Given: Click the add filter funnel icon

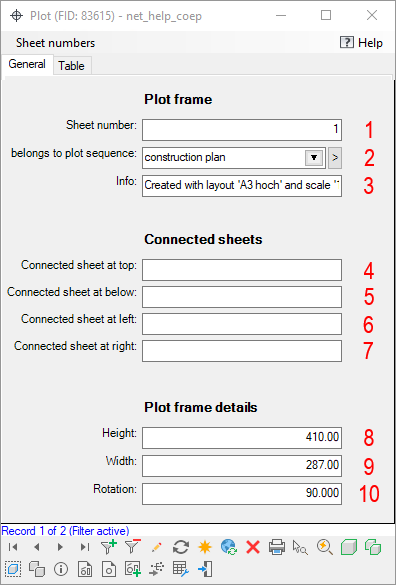Looking at the screenshot, I should [109, 547].
